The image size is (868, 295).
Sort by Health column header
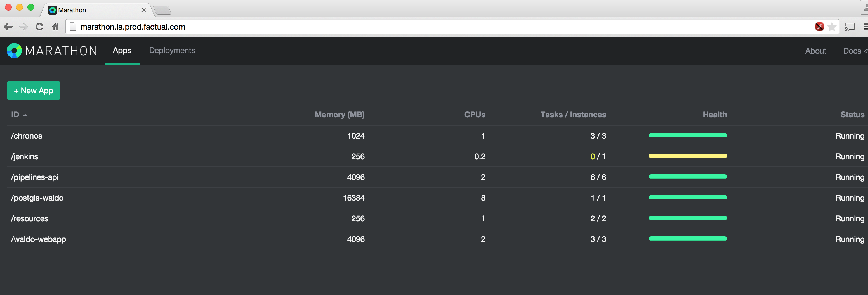click(715, 115)
